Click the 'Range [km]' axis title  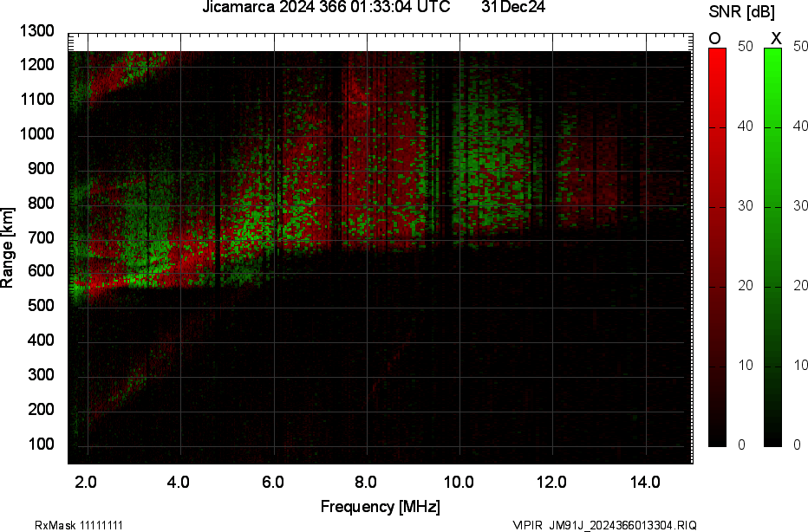[x=7, y=248]
